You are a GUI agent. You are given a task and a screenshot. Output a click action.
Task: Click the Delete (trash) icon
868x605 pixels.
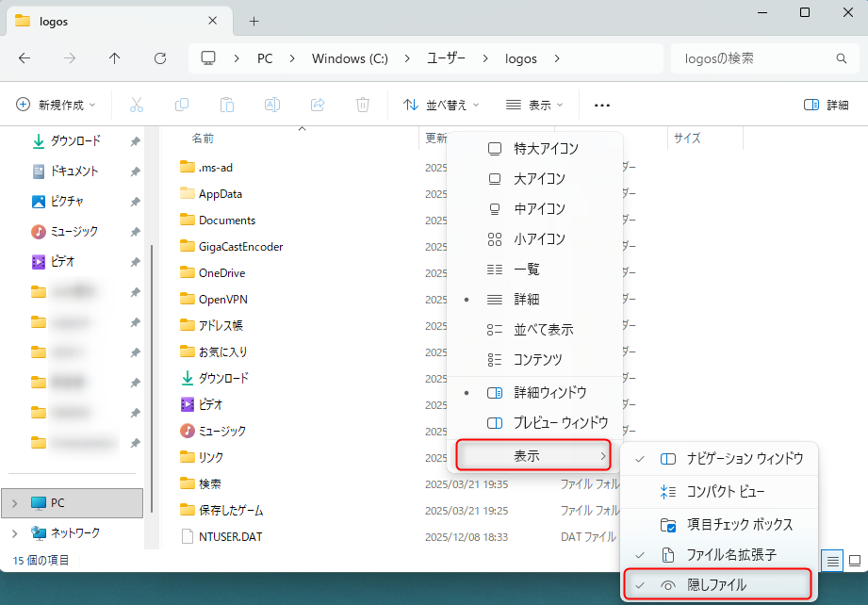363,105
